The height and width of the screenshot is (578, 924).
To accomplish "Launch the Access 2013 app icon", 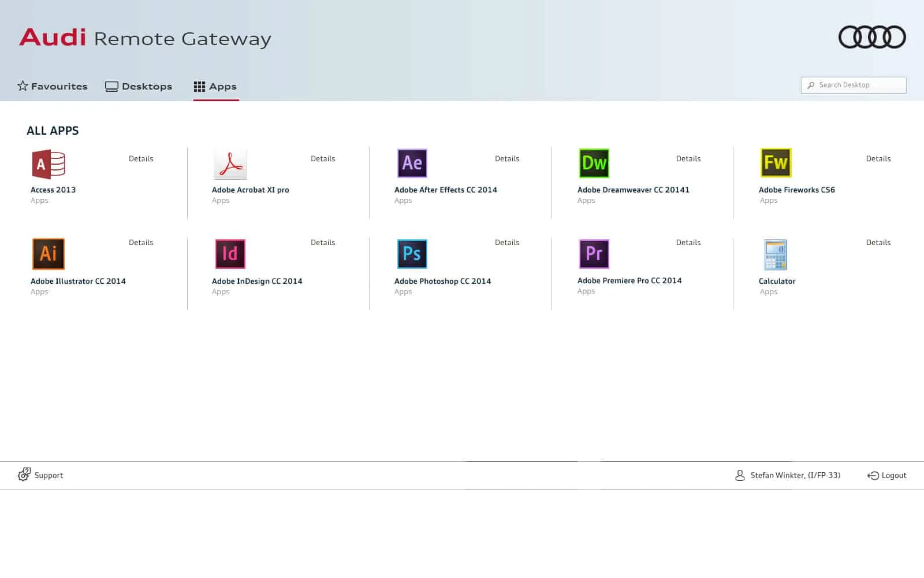I will pos(49,164).
